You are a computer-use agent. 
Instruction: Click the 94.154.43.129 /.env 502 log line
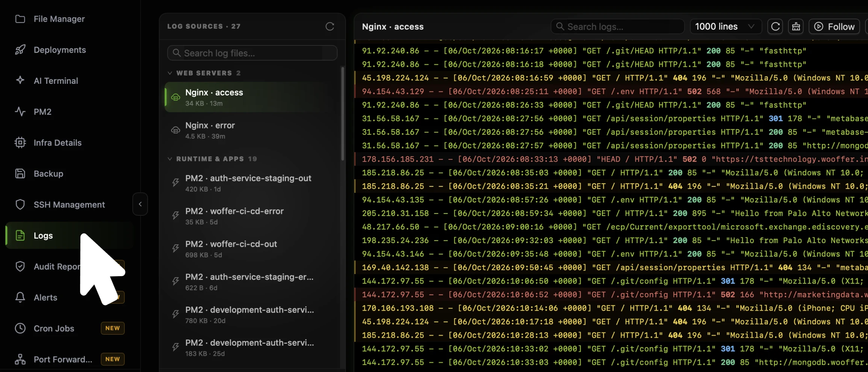coord(611,91)
